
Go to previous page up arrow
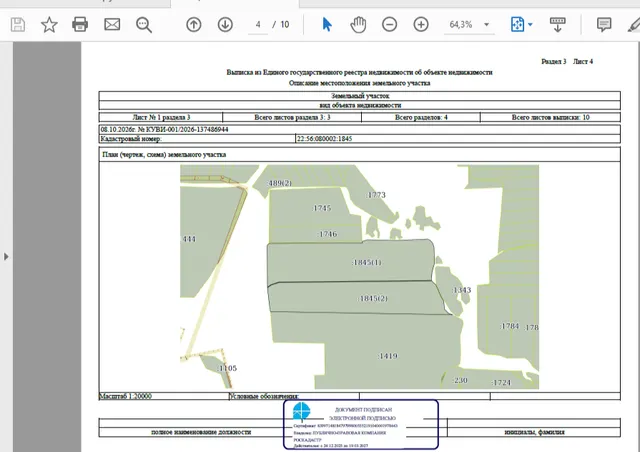coord(193,24)
